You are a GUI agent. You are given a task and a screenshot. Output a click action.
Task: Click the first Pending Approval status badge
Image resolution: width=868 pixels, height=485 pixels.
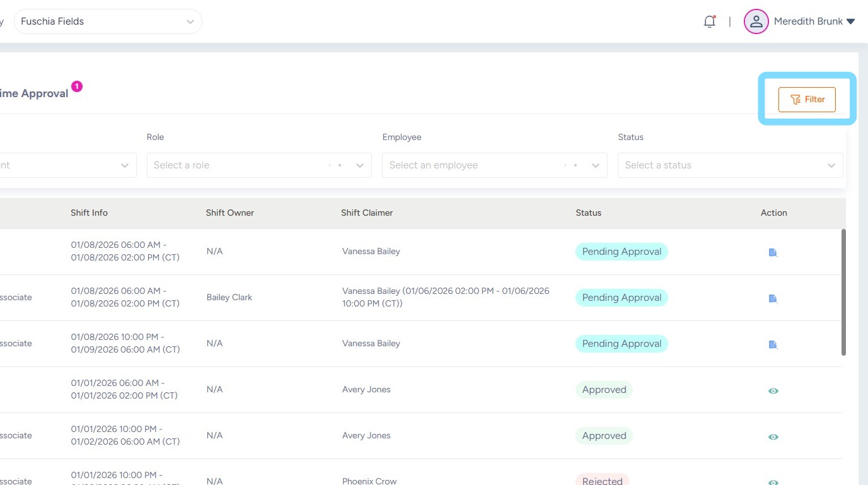tap(622, 252)
